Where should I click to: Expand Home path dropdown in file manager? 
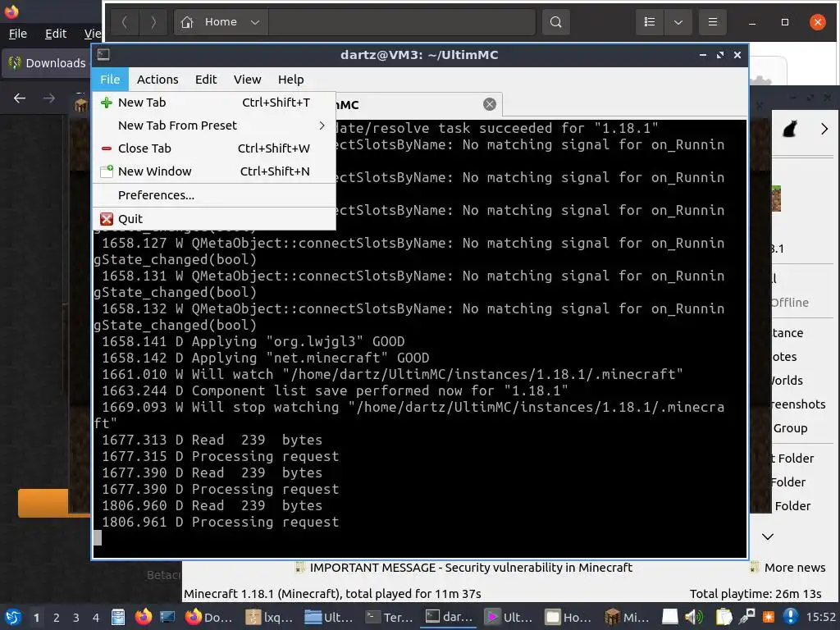tap(255, 22)
